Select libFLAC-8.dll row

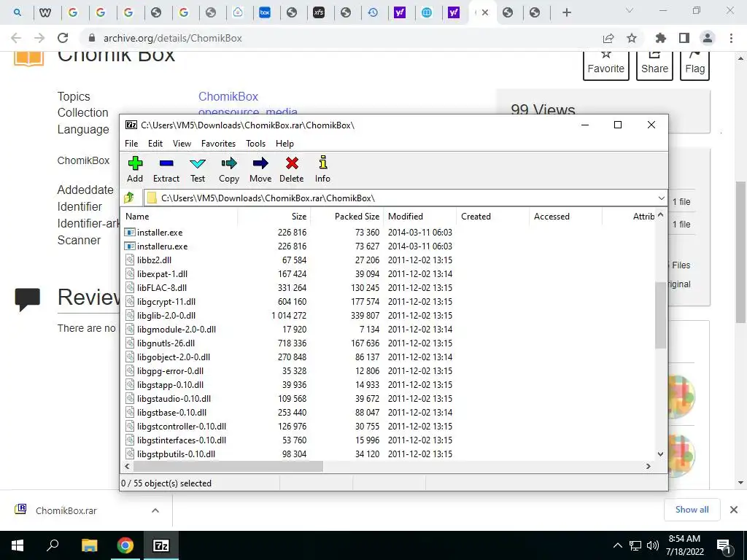[x=288, y=287]
